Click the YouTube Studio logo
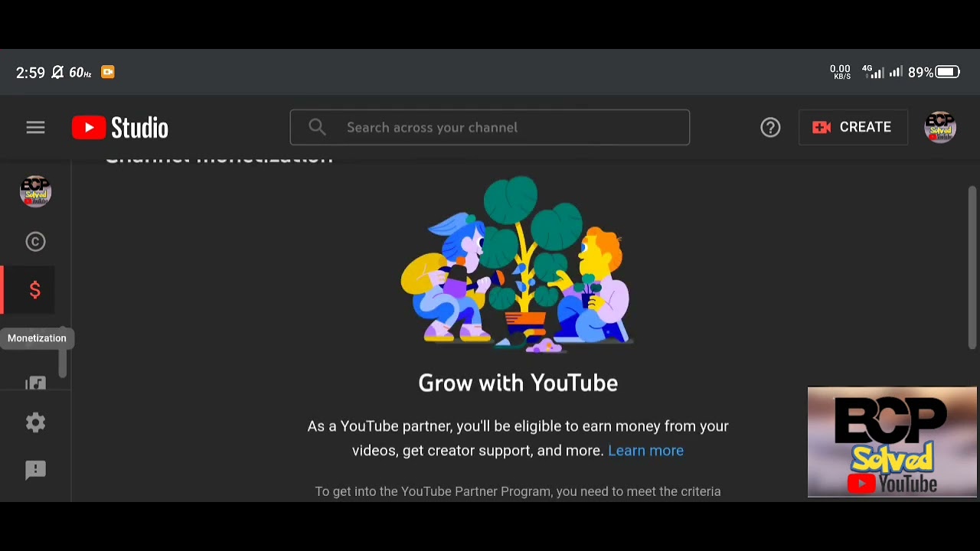Viewport: 980px width, 551px height. click(120, 128)
